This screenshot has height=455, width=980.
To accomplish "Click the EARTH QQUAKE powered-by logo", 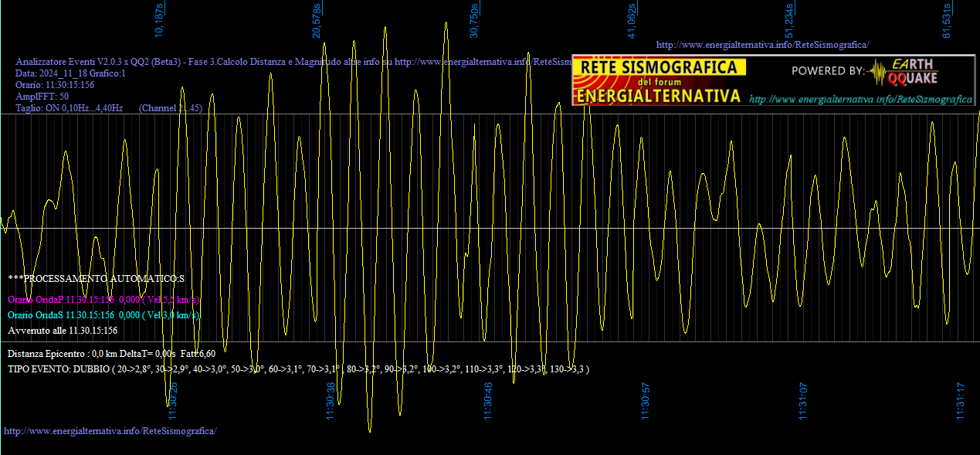I will click(902, 72).
